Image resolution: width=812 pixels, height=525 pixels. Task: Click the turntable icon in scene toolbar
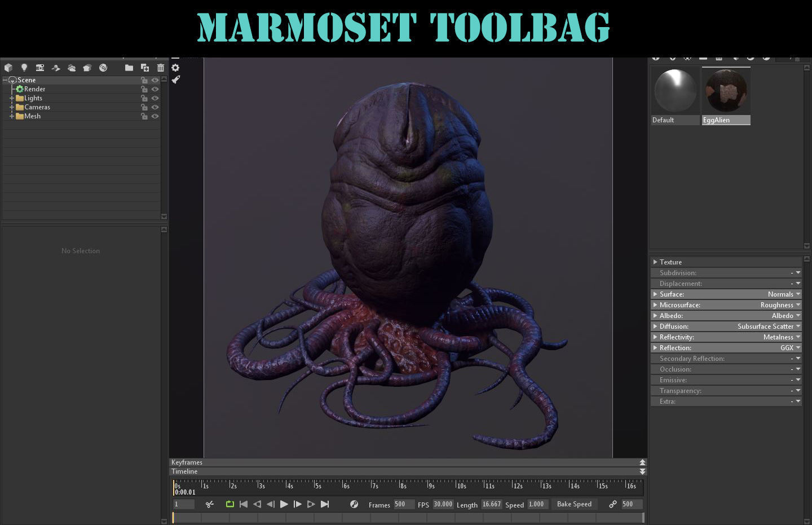[87, 68]
